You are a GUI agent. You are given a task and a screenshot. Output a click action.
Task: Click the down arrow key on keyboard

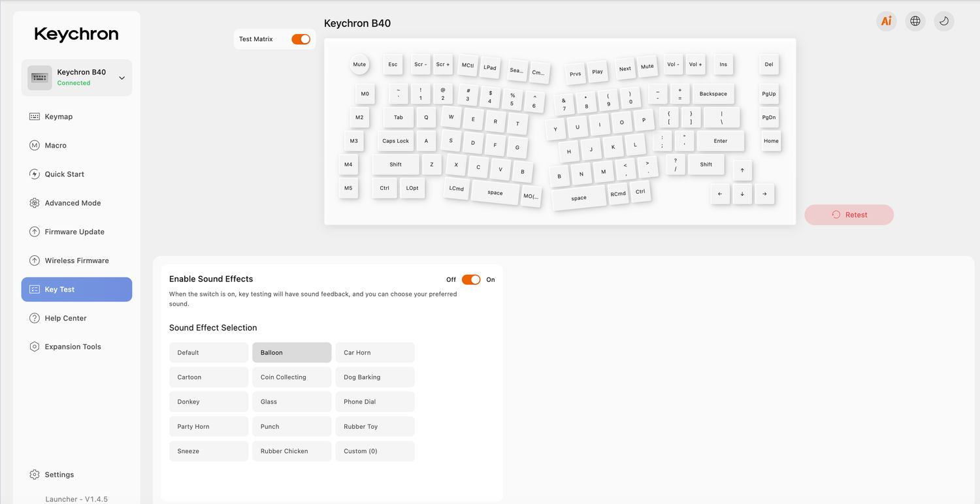(x=742, y=194)
